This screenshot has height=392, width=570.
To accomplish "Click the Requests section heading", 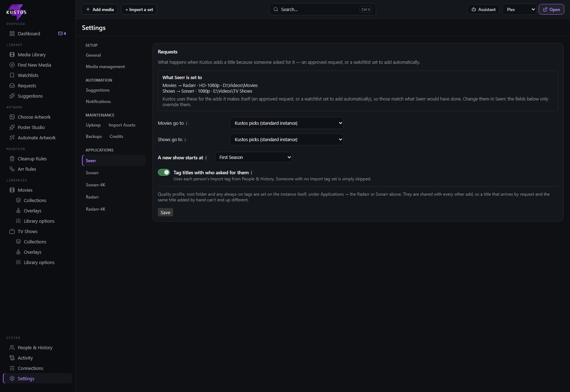I will pos(167,52).
